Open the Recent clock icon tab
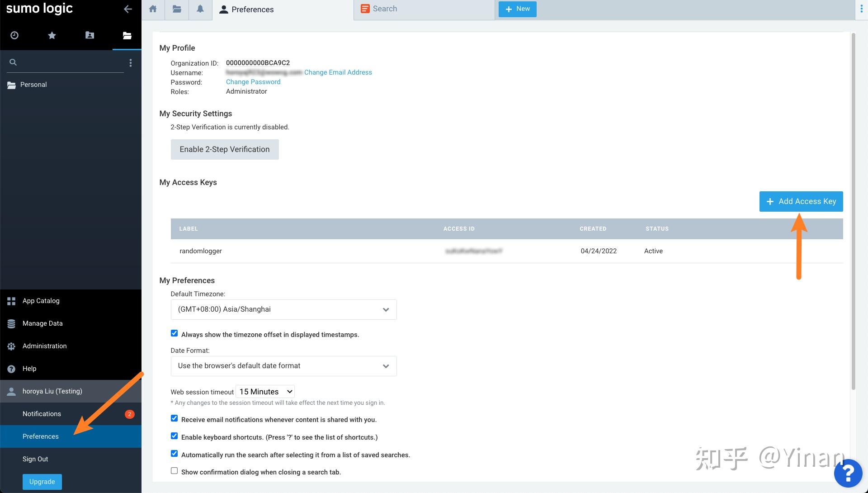The image size is (868, 493). click(14, 35)
